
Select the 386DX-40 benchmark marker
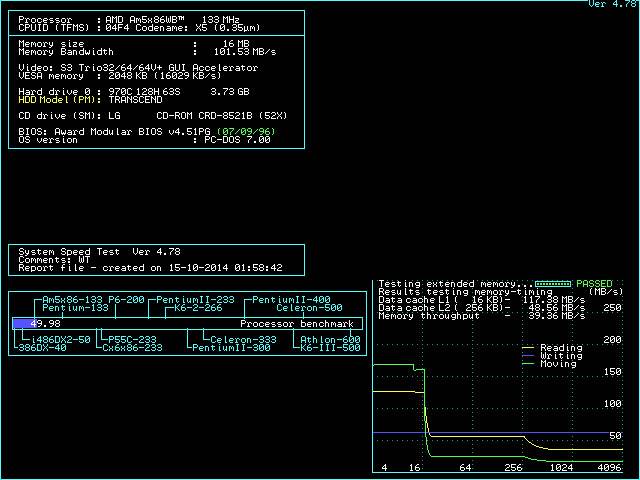click(x=40, y=348)
